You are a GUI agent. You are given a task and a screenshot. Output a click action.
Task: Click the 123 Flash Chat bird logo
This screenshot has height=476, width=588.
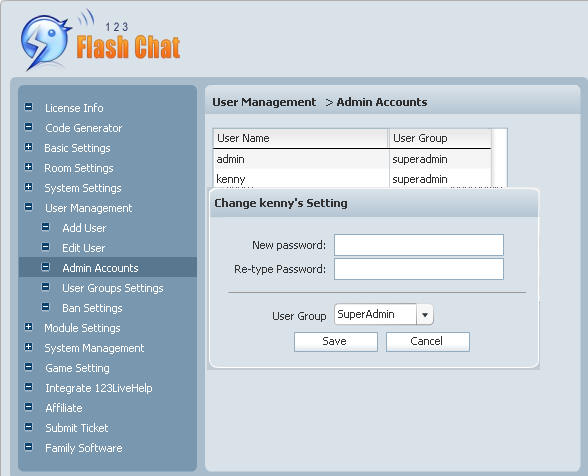46,42
